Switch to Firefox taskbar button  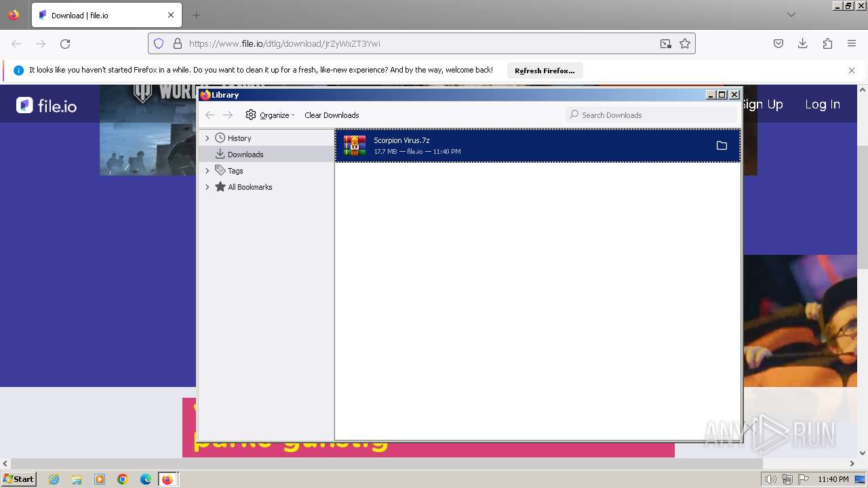(167, 479)
